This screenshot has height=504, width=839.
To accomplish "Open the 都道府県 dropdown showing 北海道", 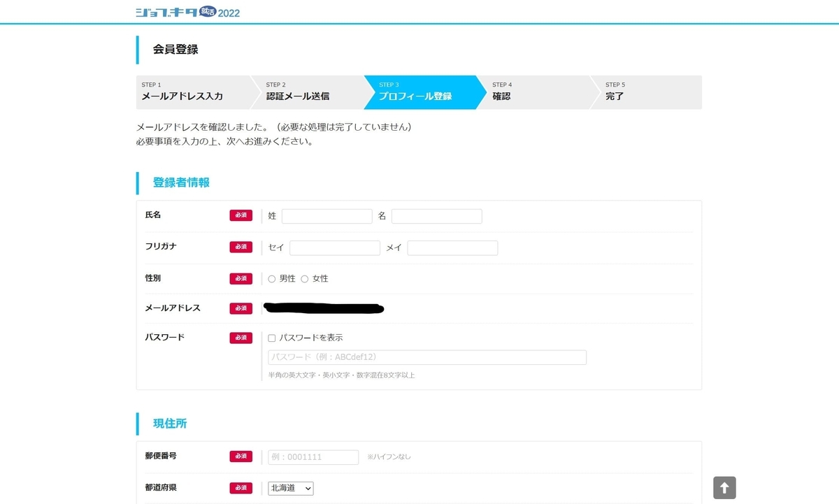I will (x=291, y=488).
